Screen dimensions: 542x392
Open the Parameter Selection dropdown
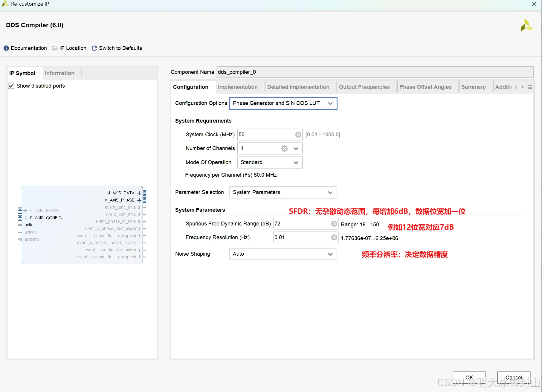coord(283,192)
